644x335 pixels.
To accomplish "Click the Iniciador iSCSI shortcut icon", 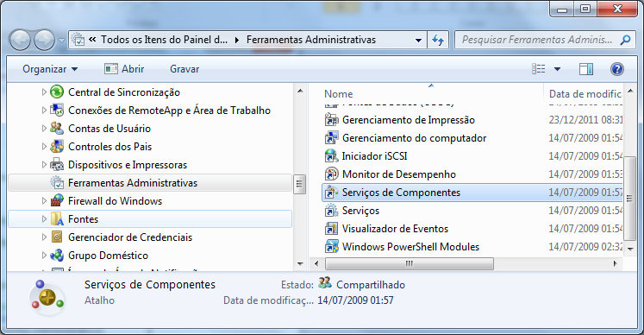I will pos(331,156).
